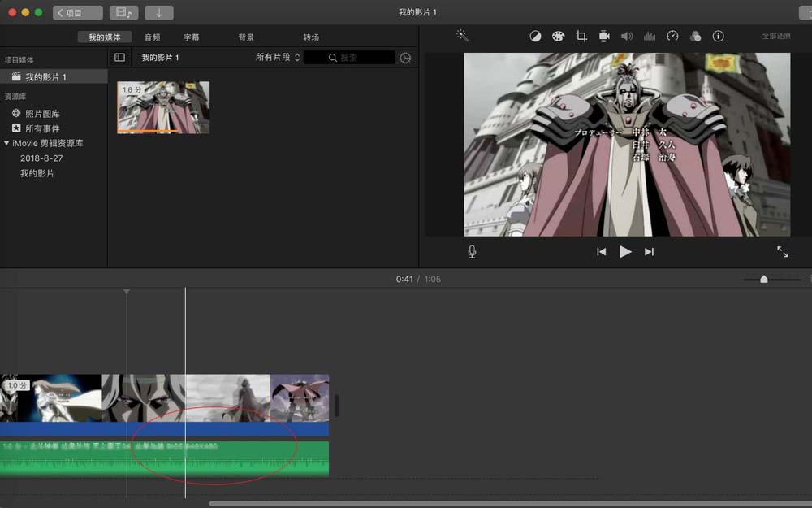Adjust the timeline zoom slider
The height and width of the screenshot is (508, 812).
[764, 279]
